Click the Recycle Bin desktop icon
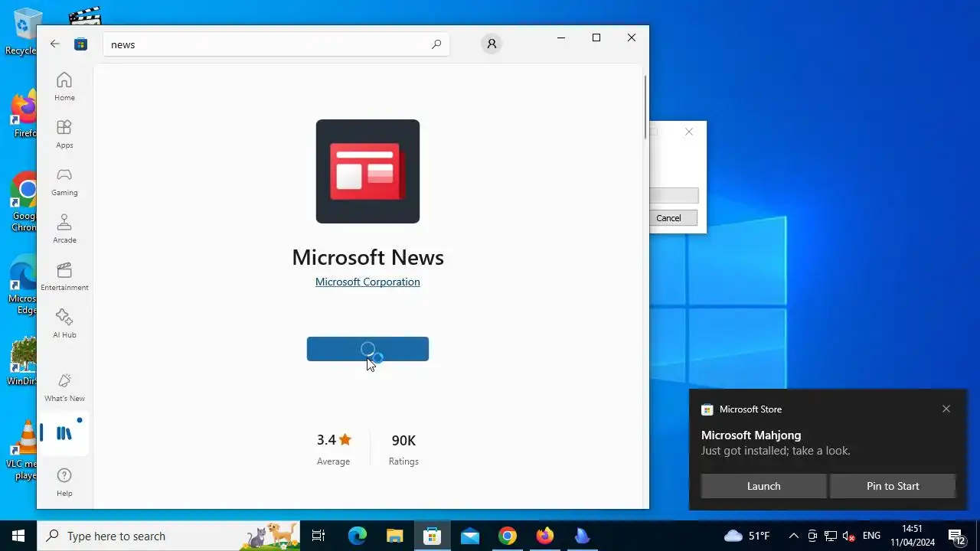The image size is (980, 551). 22,32
